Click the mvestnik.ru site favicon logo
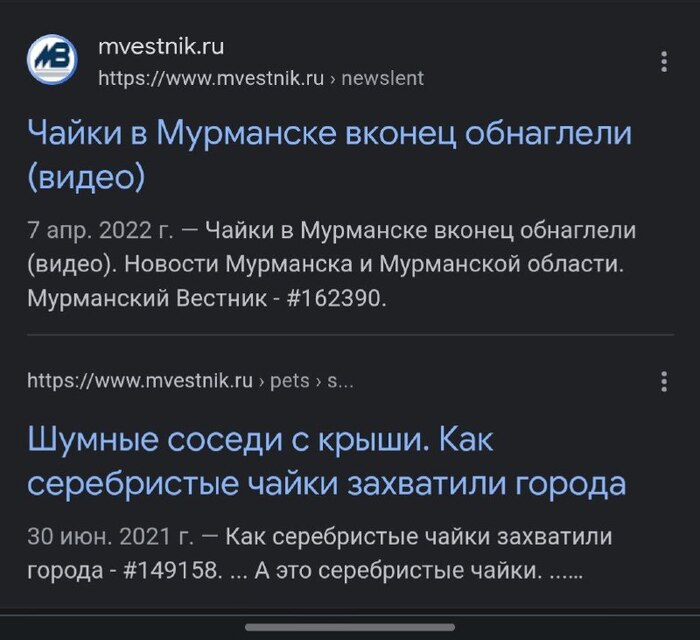This screenshot has width=700, height=640. [x=51, y=61]
